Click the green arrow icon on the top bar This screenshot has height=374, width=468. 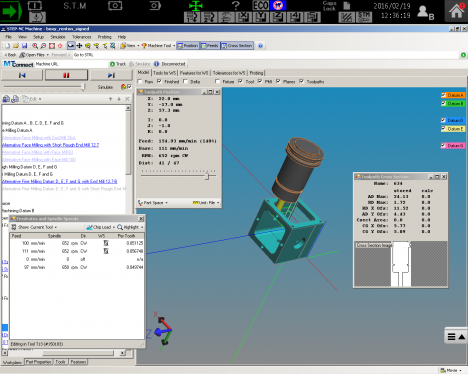pos(10,11)
